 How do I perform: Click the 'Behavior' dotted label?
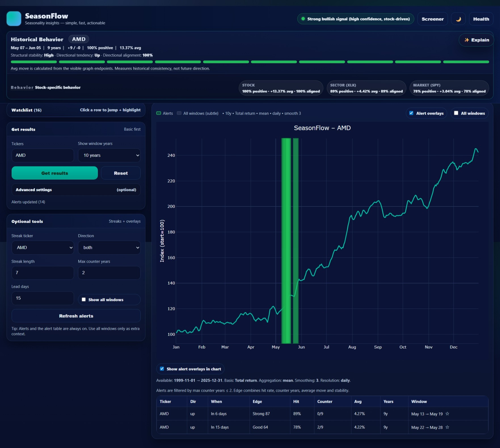(22, 87)
